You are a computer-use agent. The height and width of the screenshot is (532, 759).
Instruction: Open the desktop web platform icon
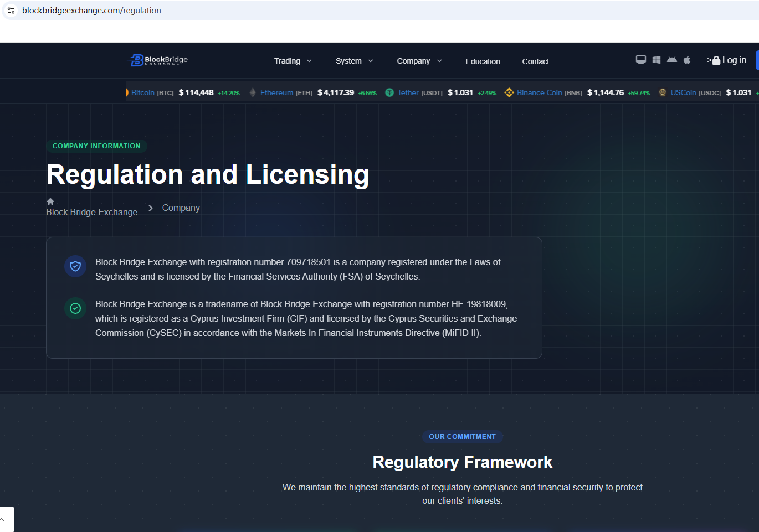[640, 60]
